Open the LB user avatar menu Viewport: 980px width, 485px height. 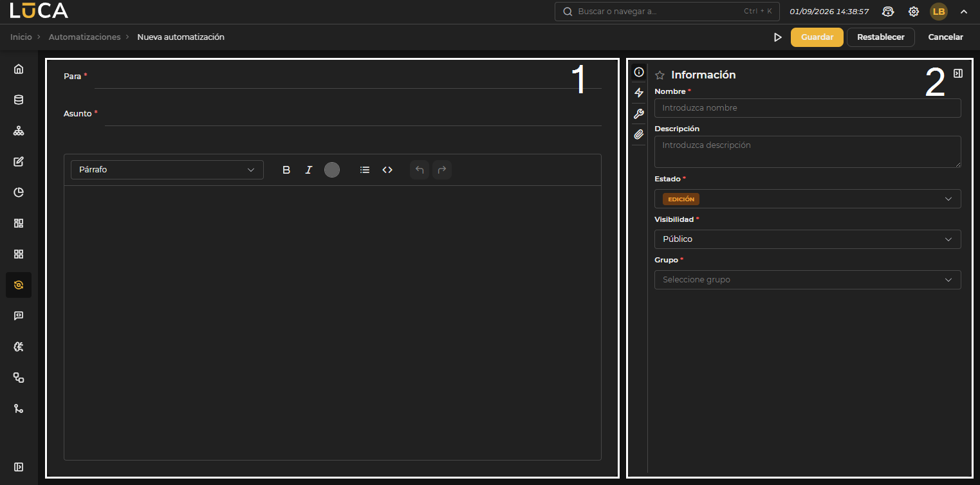point(939,12)
